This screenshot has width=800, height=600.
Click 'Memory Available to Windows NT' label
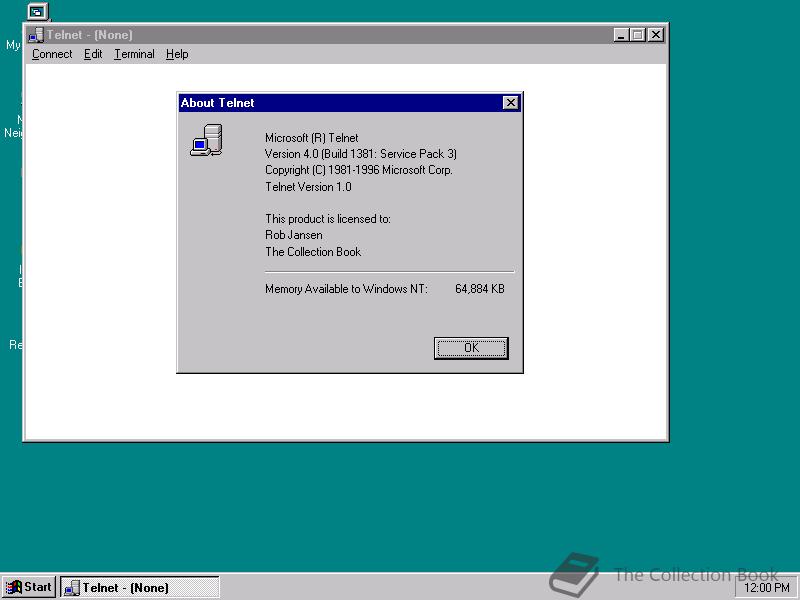(346, 289)
